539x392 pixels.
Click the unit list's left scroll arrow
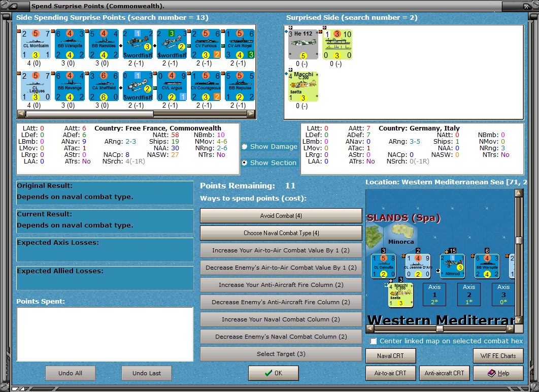(21, 113)
